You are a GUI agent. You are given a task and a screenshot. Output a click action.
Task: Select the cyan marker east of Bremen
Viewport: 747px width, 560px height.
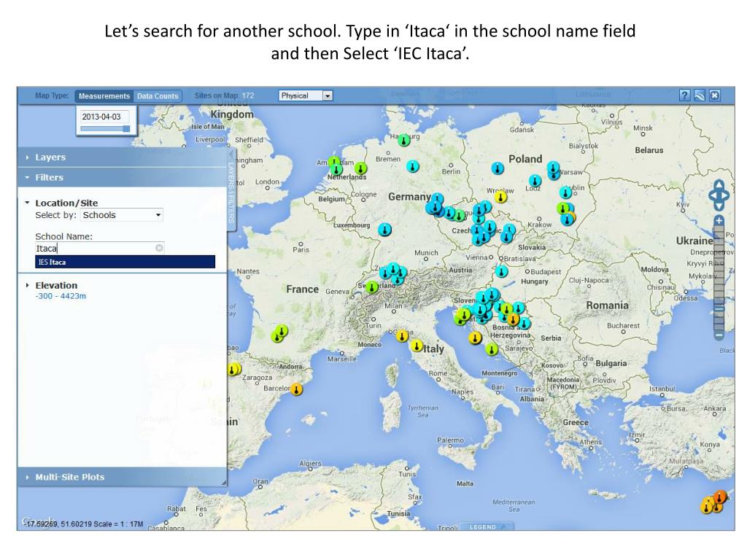pos(413,166)
